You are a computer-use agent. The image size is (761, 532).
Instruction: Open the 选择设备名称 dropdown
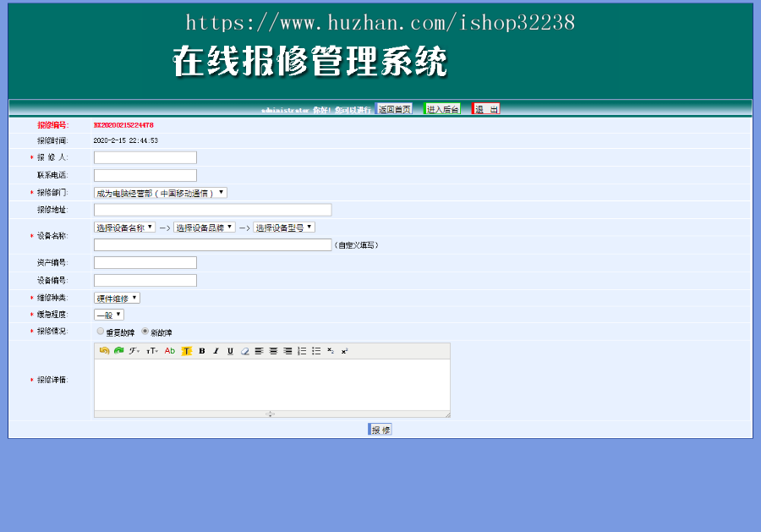tap(123, 227)
